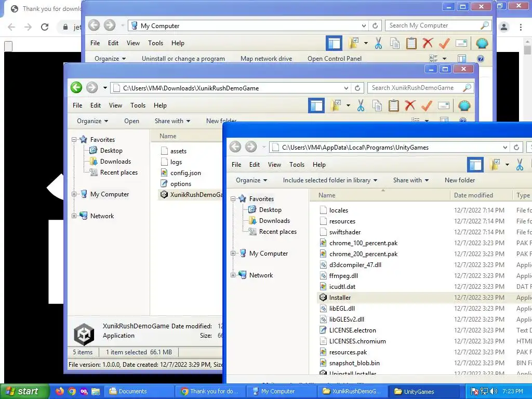
Task: Click Open Control Panel
Action: coord(335,59)
